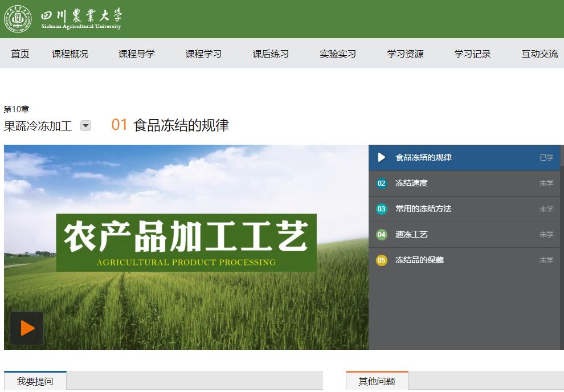This screenshot has height=392, width=564.
Task: Click the white play icon beside 食品冻结的规律
Action: click(x=381, y=157)
